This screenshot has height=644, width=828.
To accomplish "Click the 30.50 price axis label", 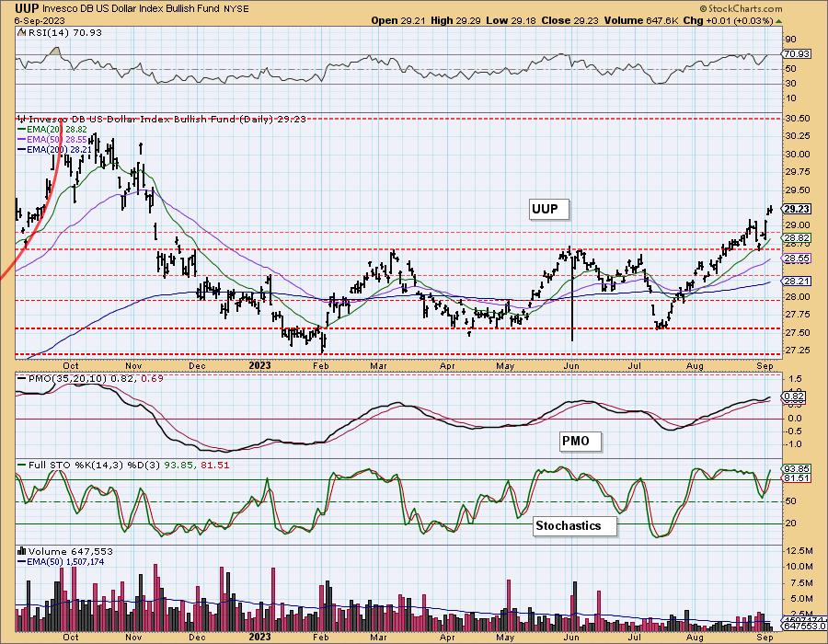I will coord(798,119).
